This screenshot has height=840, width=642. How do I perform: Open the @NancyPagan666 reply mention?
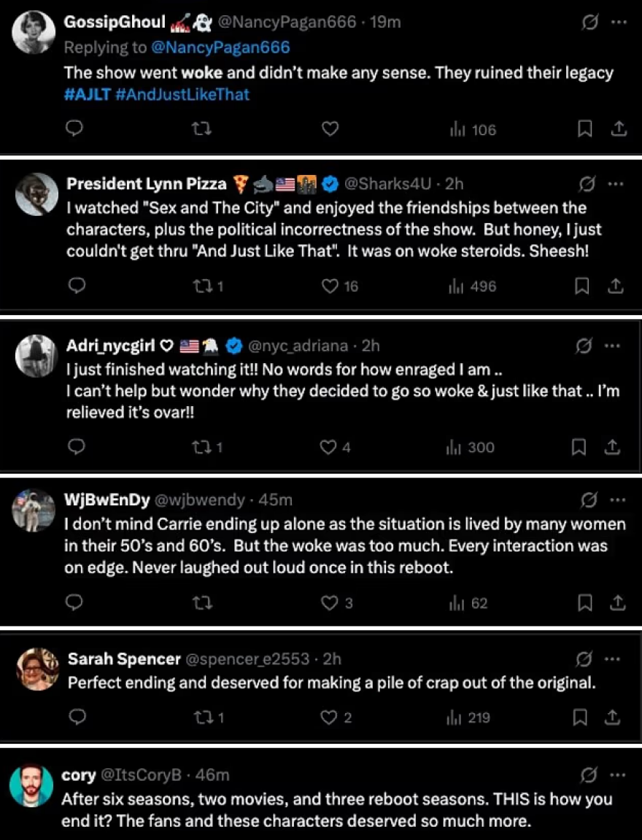point(220,47)
